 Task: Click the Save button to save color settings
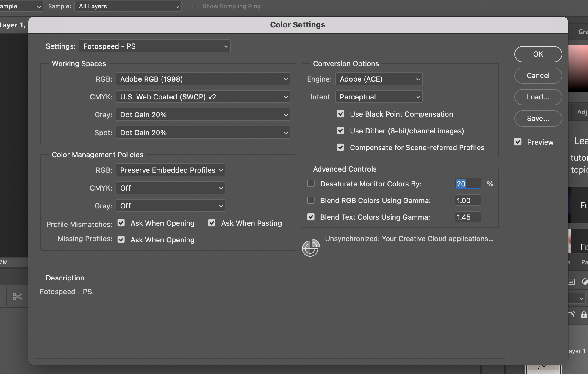coord(538,119)
